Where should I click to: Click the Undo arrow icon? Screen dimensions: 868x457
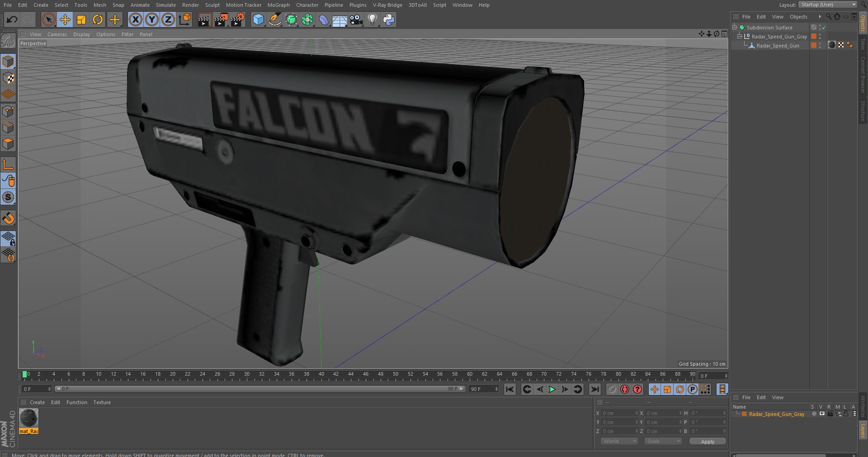tap(12, 19)
